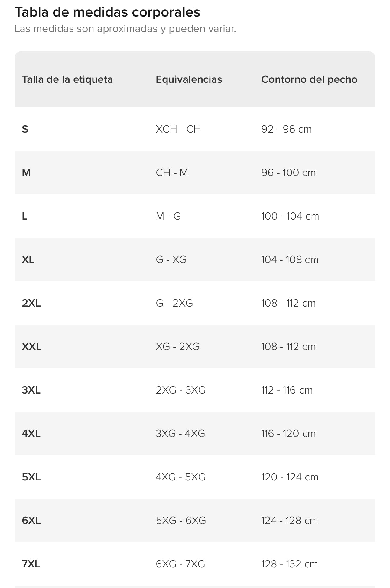Click the "100 - 104 cm" chest measurement
This screenshot has width=390, height=588.
(290, 216)
